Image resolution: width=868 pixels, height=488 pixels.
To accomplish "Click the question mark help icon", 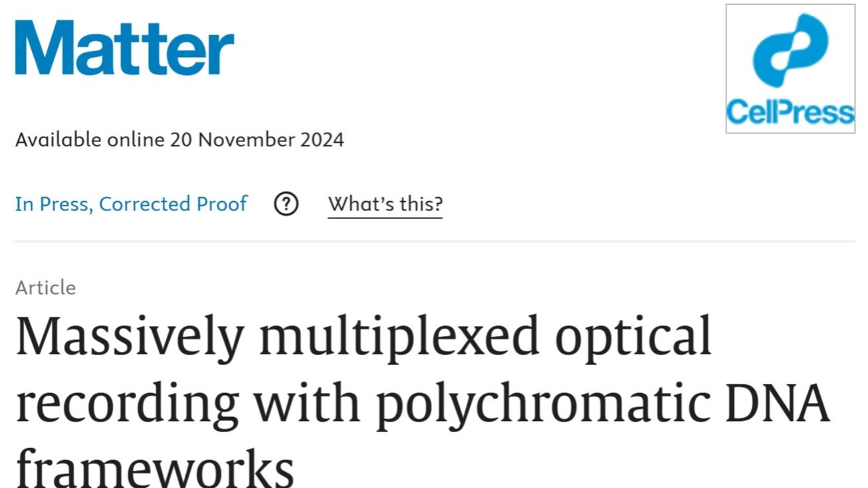I will point(286,204).
